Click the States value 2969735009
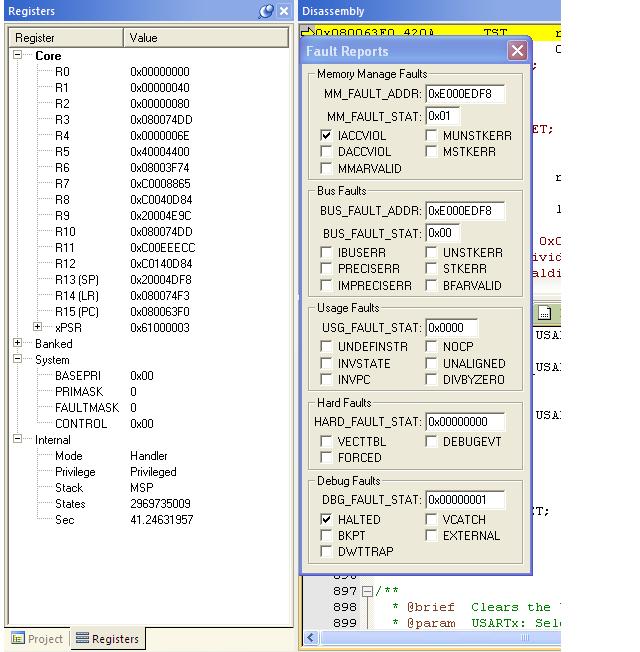 [160, 504]
